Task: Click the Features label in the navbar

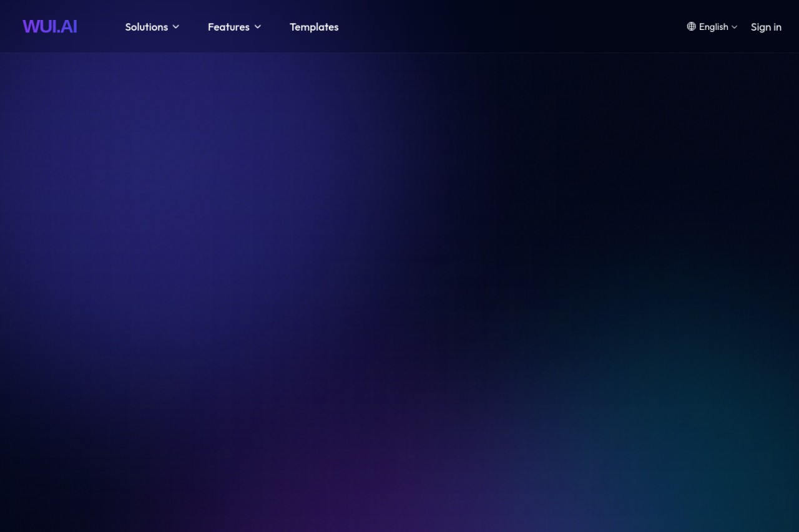Action: pyautogui.click(x=228, y=27)
